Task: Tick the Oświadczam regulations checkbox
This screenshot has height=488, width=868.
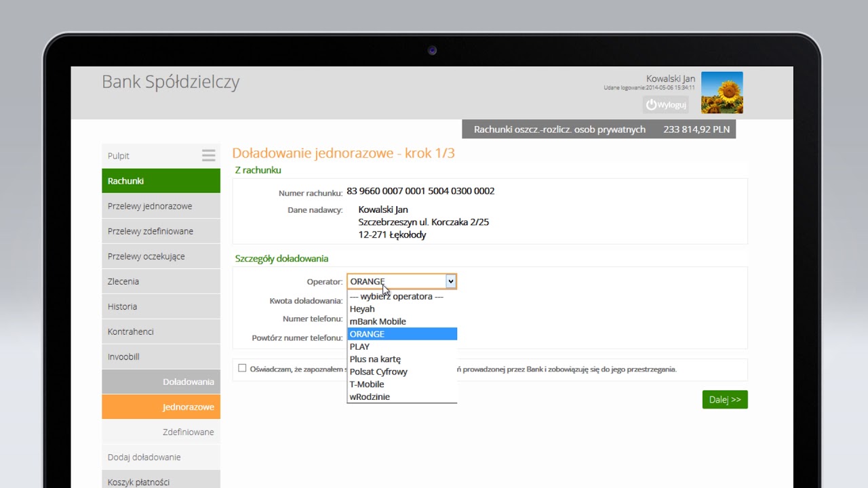Action: (x=242, y=368)
